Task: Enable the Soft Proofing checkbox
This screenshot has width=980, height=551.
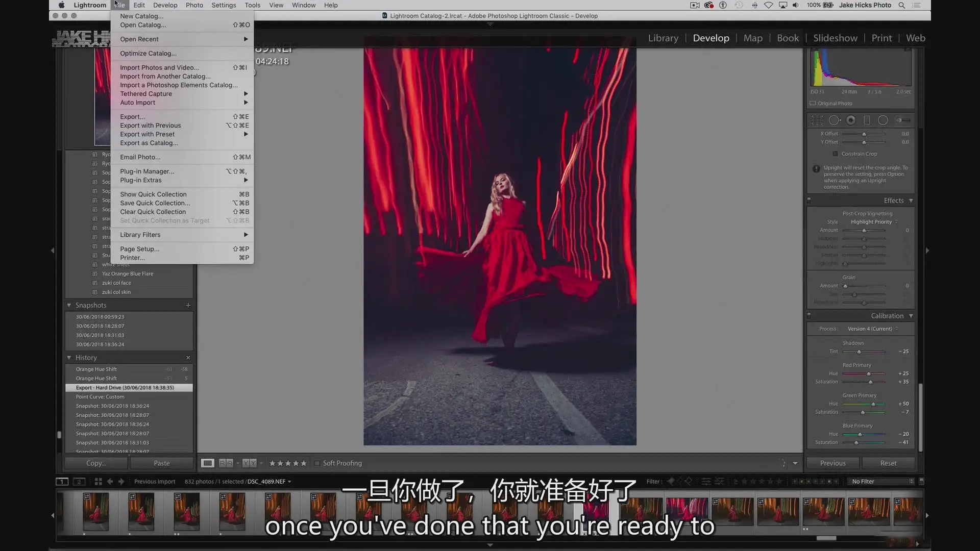Action: pos(317,463)
